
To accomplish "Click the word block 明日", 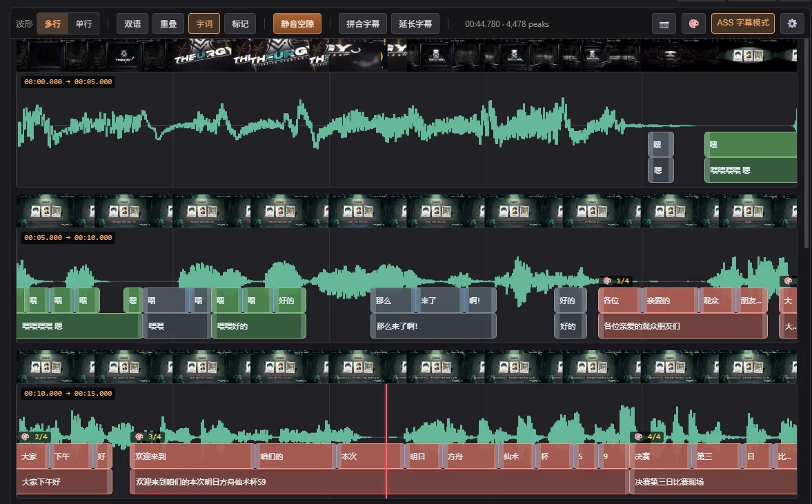I will tap(423, 456).
